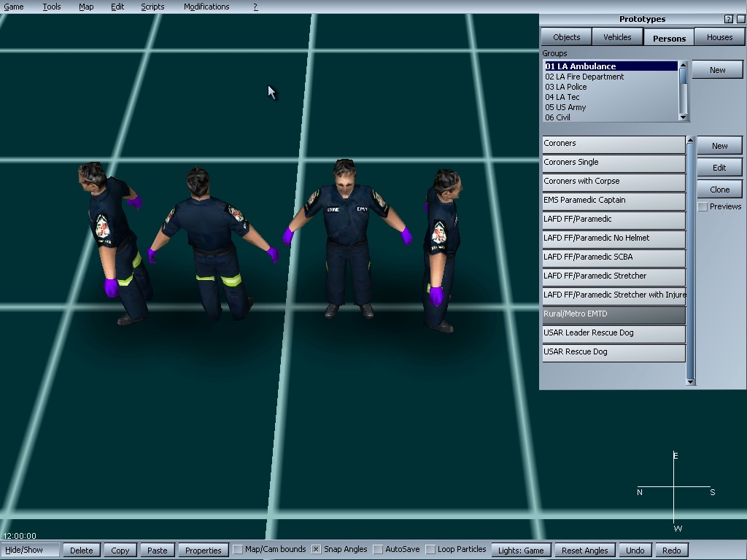Image resolution: width=747 pixels, height=560 pixels.
Task: Click the compass indicator in the viewport
Action: [x=675, y=489]
